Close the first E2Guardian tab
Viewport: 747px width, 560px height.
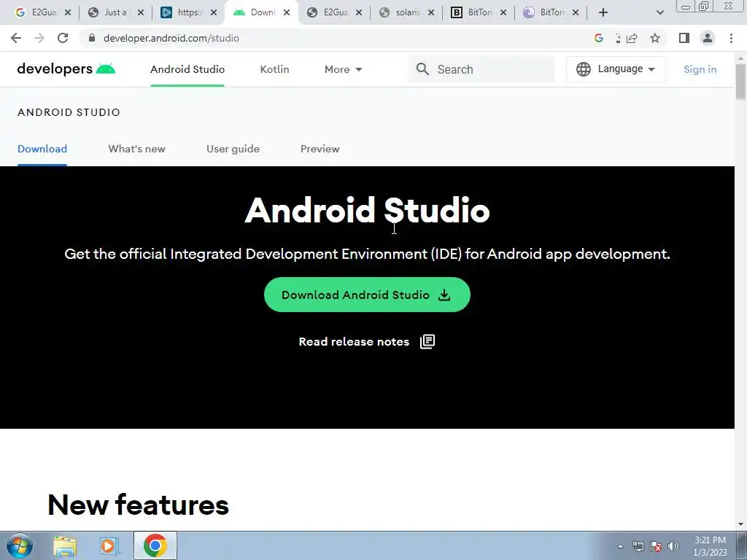68,13
